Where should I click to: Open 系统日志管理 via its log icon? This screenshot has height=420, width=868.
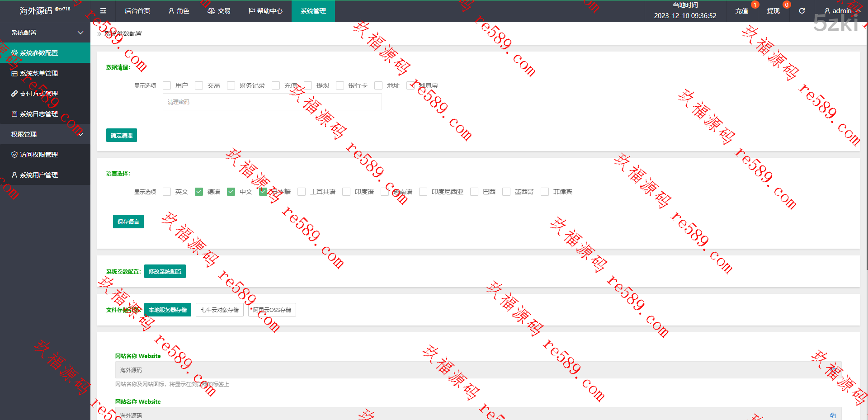pos(14,114)
